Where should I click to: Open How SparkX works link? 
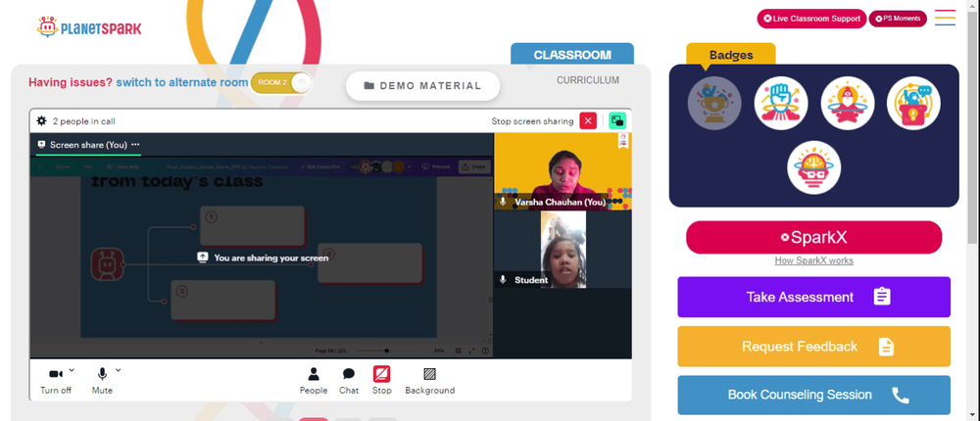813,260
